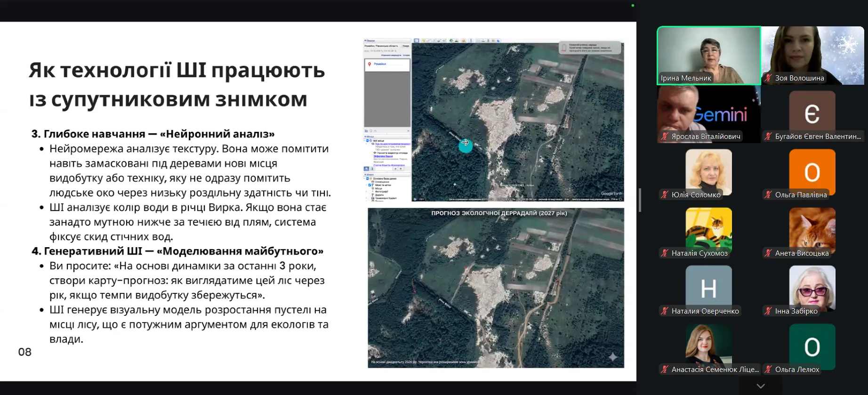The height and width of the screenshot is (395, 868).
Task: Click the low battery warning icon in the notification
Action: point(563,48)
